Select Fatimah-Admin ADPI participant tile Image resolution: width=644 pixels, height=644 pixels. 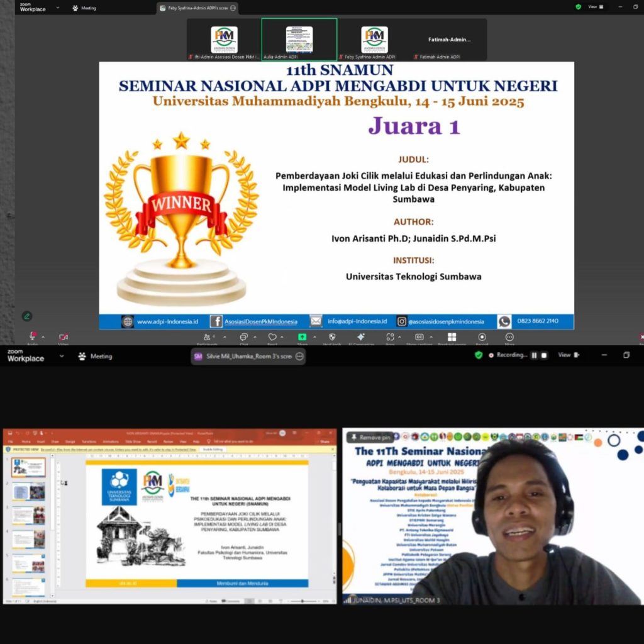(x=449, y=40)
